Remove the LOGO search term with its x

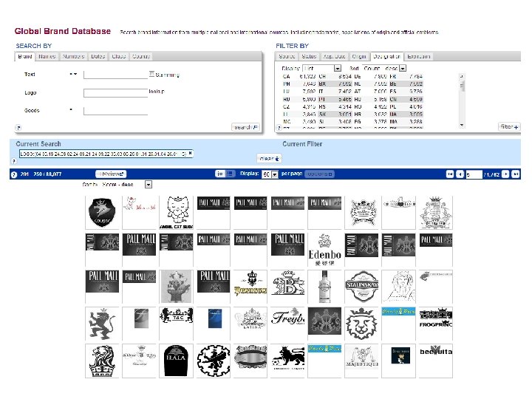click(191, 154)
